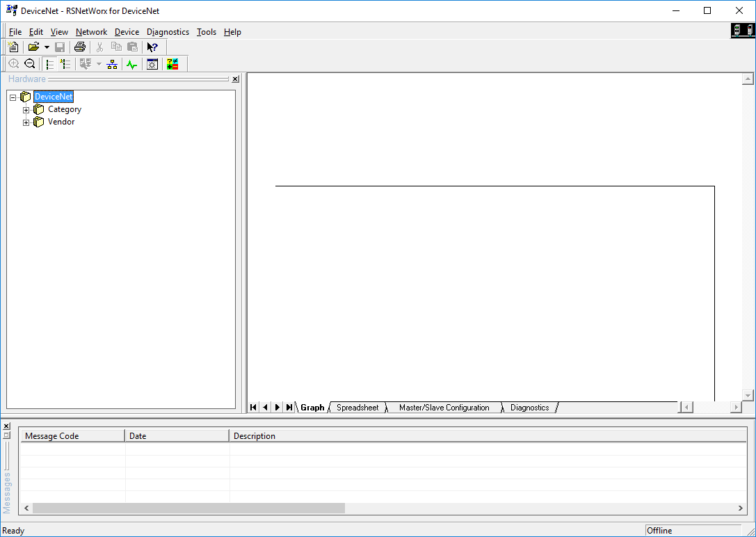Click the Messages panel float button

[6, 435]
